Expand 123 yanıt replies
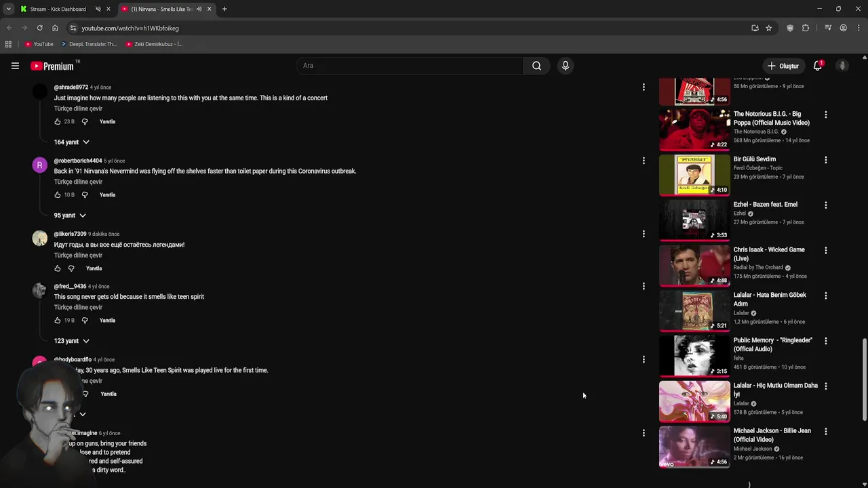The height and width of the screenshot is (488, 868). tap(71, 341)
